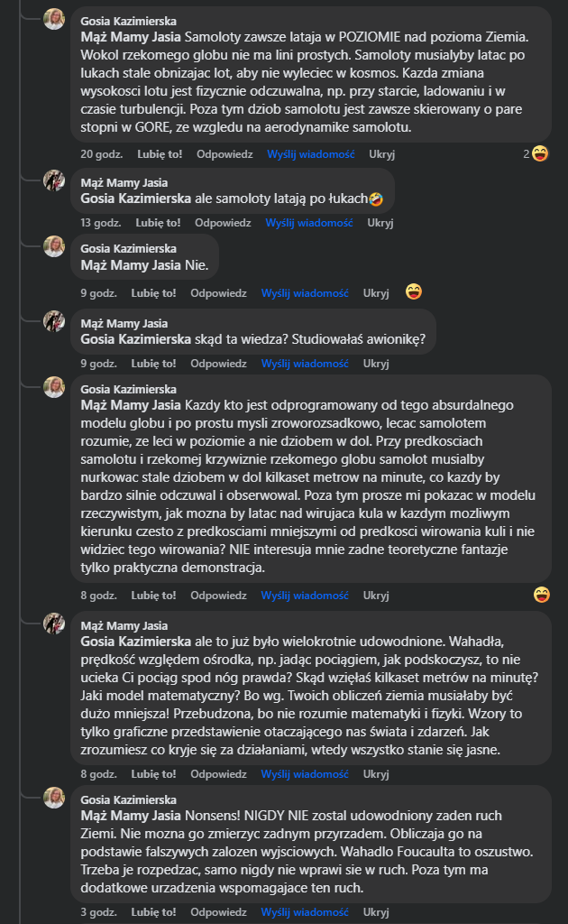
Task: Click "Odpowiedz" under the 13 godz. comment
Action: pyautogui.click(x=223, y=222)
